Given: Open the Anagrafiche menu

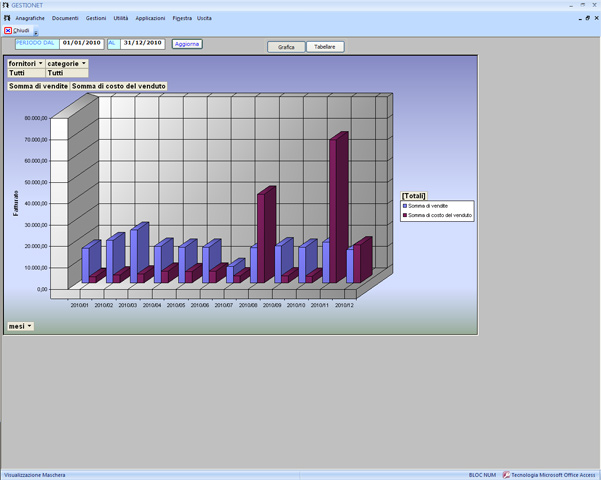Looking at the screenshot, I should tap(30, 18).
